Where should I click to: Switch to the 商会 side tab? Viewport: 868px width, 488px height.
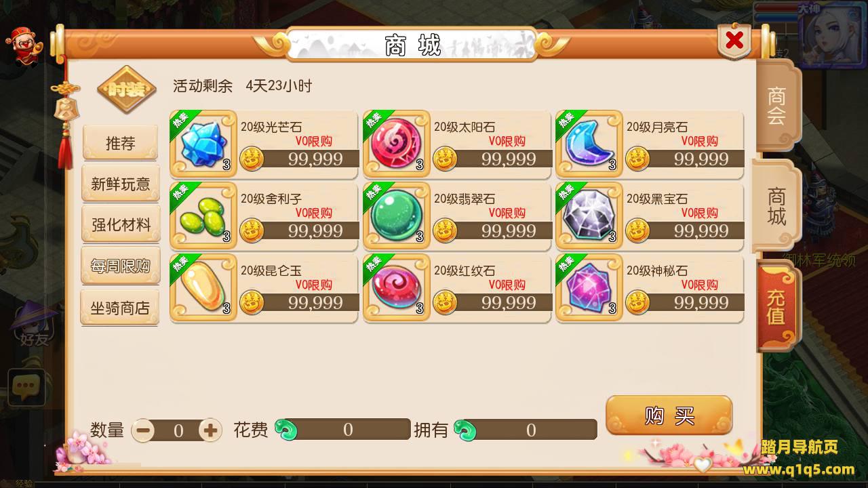776,106
